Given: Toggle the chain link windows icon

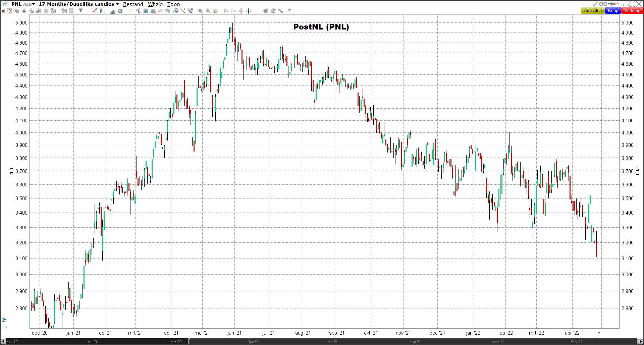Looking at the screenshot, I should pos(603,4).
